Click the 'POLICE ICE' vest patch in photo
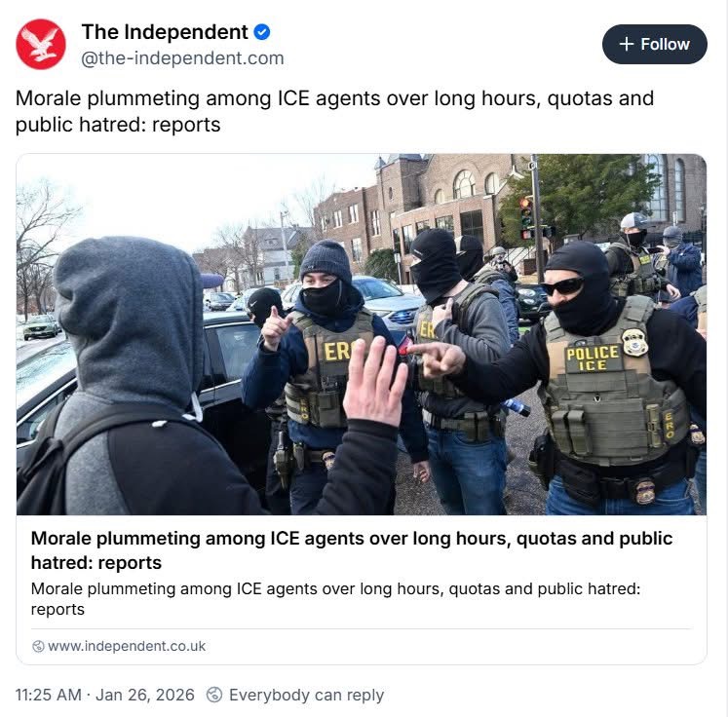728x717 pixels. click(593, 358)
